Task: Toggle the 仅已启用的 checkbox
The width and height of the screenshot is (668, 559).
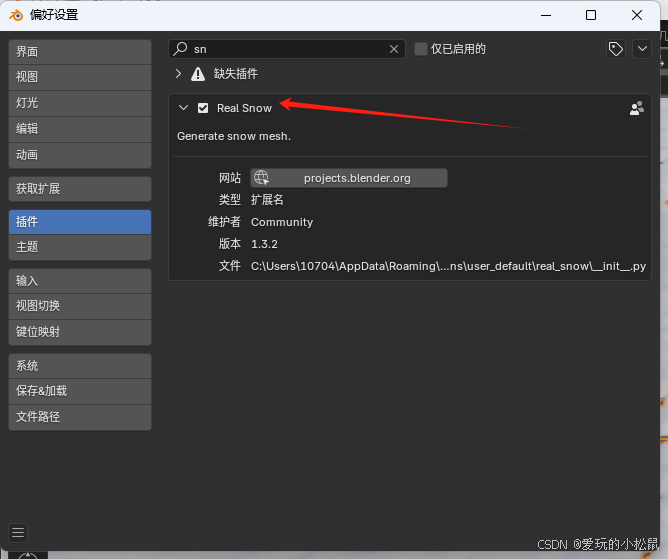Action: click(421, 49)
